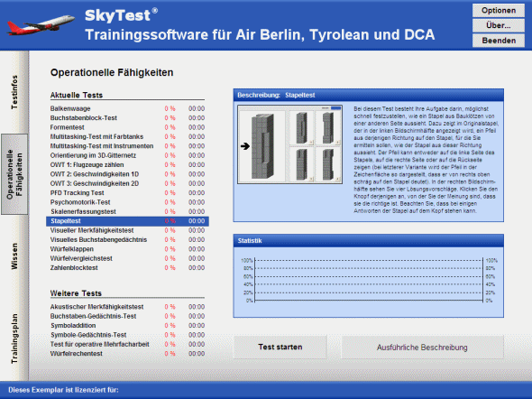
Task: Select the Trainingsplan side tab
Action: click(x=14, y=339)
